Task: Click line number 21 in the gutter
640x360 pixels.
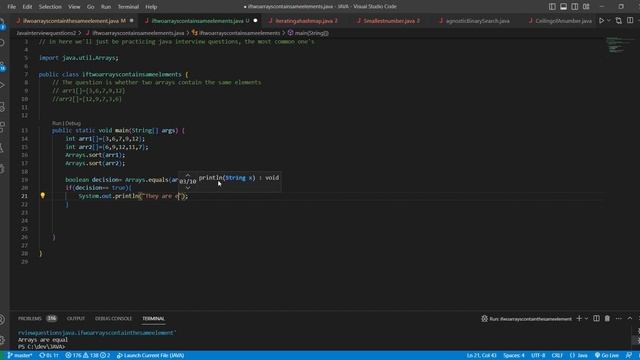Action: click(x=24, y=196)
